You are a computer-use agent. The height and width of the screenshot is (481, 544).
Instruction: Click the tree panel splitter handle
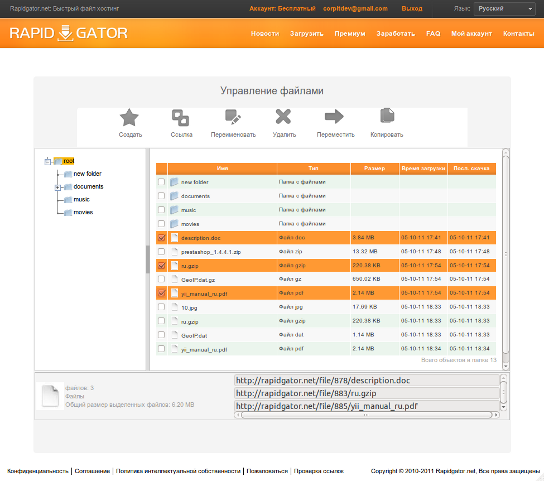(148, 259)
